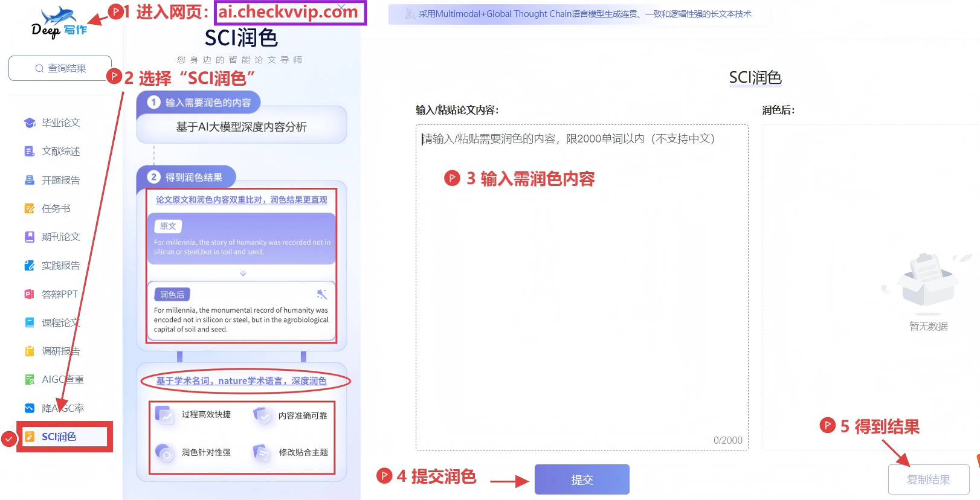Click the Deep写作 shark logo
The image size is (980, 500).
pos(59,22)
